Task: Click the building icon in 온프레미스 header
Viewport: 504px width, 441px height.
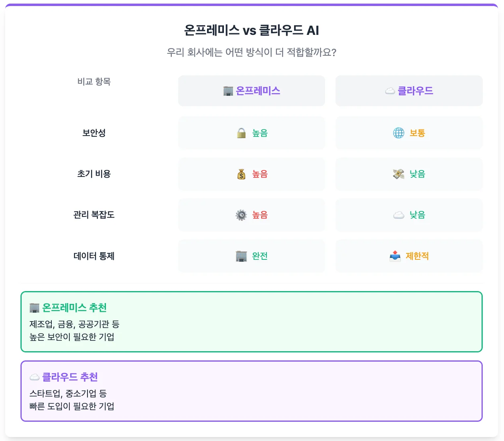Action: (228, 91)
